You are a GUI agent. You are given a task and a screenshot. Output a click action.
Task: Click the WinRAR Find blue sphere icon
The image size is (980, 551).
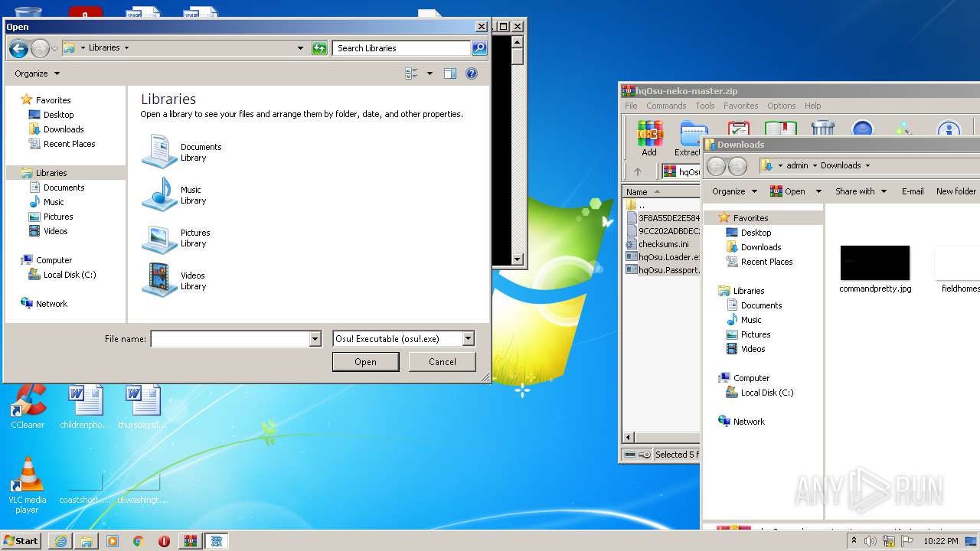[x=863, y=128]
